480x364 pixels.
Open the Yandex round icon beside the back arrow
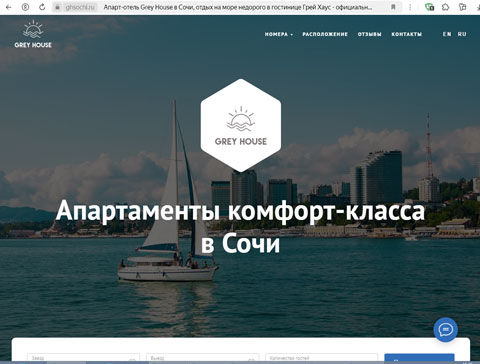click(x=25, y=7)
